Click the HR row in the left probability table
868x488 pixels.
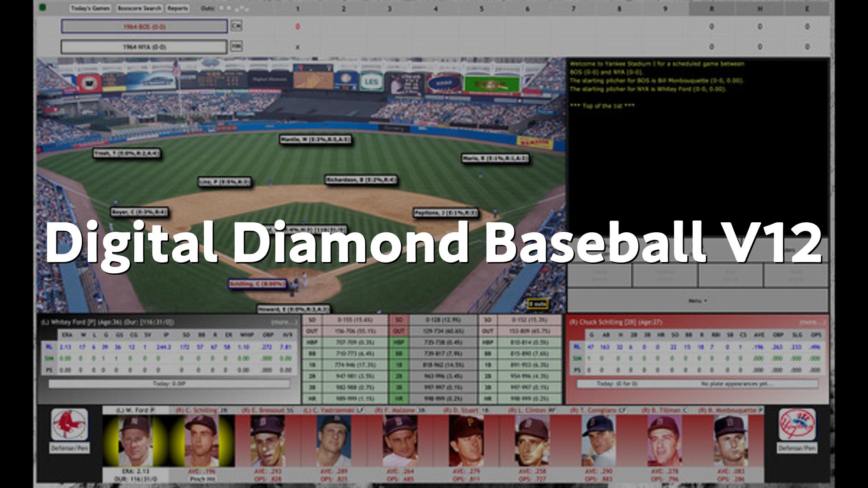(345, 399)
